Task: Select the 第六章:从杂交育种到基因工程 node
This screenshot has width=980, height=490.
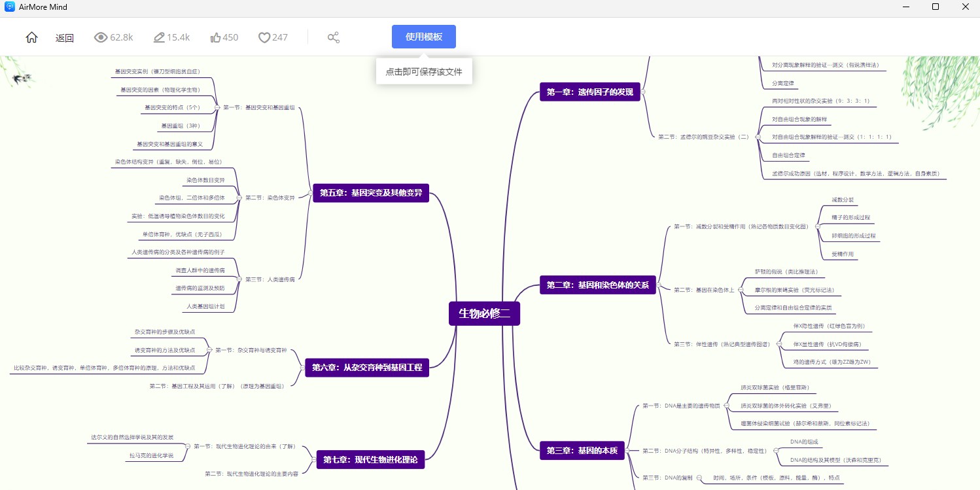Action: point(367,368)
